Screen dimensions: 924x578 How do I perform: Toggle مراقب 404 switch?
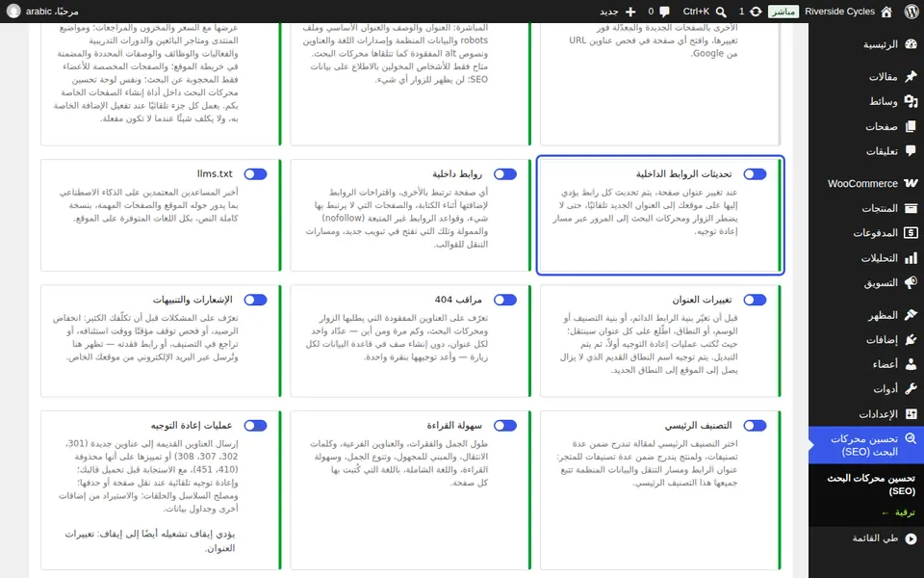click(x=505, y=300)
